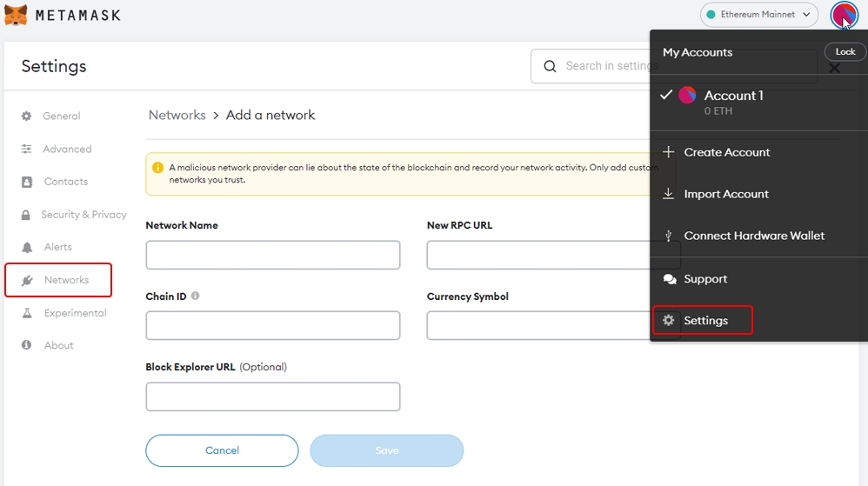This screenshot has height=486, width=868.
Task: Open Connect Hardware Wallet
Action: click(x=753, y=236)
